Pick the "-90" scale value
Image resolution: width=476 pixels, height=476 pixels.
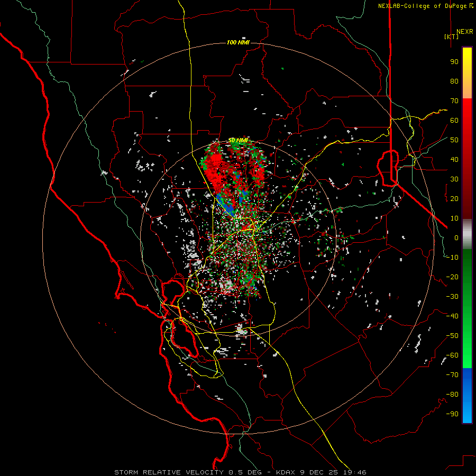click(452, 414)
